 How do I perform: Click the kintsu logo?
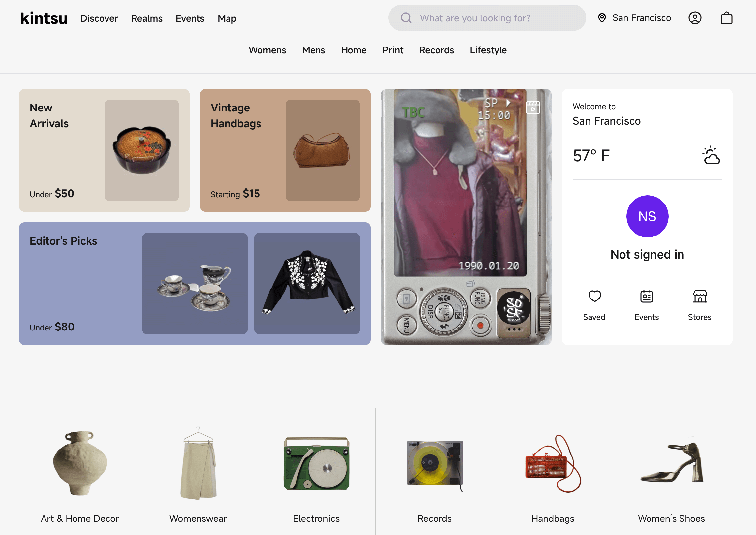click(44, 18)
